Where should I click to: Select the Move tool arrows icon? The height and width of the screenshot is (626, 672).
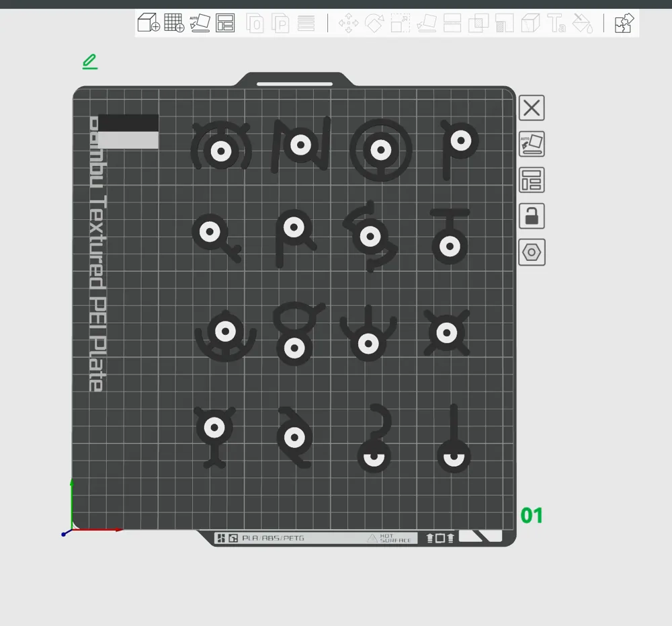coord(349,24)
